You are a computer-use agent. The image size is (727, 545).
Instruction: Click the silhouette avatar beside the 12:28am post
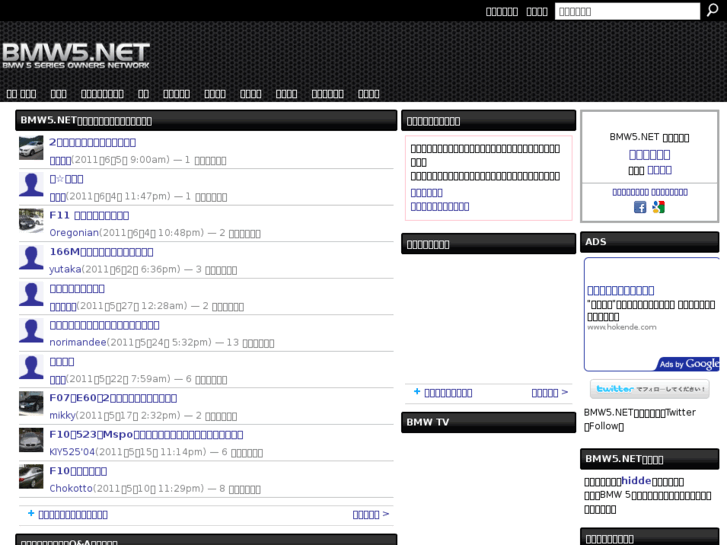coord(31,294)
